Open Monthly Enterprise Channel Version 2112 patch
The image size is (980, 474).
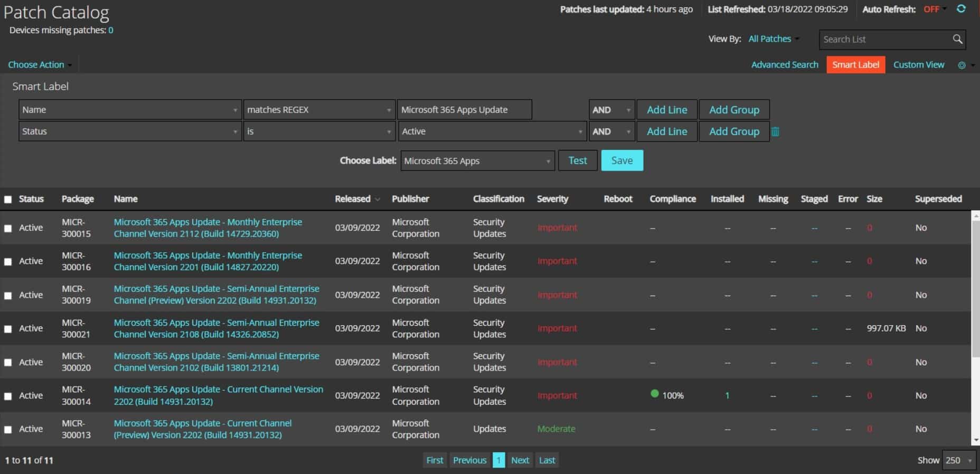pos(208,228)
